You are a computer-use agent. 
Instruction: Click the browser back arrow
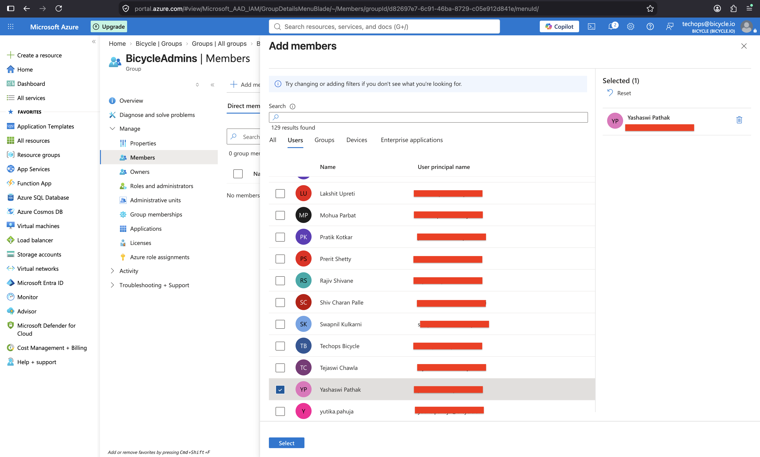(27, 8)
